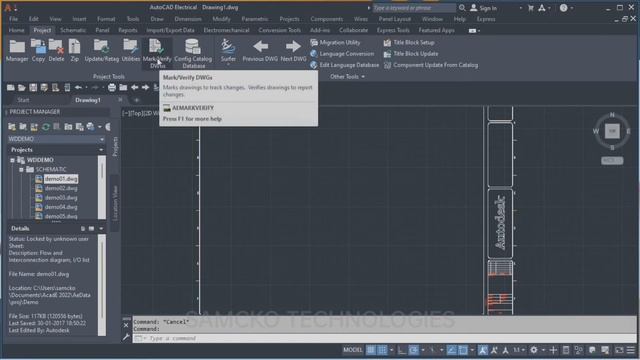Viewport: 640px width, 360px height.
Task: Open the Details section dropdown arrow
Action: 101,229
